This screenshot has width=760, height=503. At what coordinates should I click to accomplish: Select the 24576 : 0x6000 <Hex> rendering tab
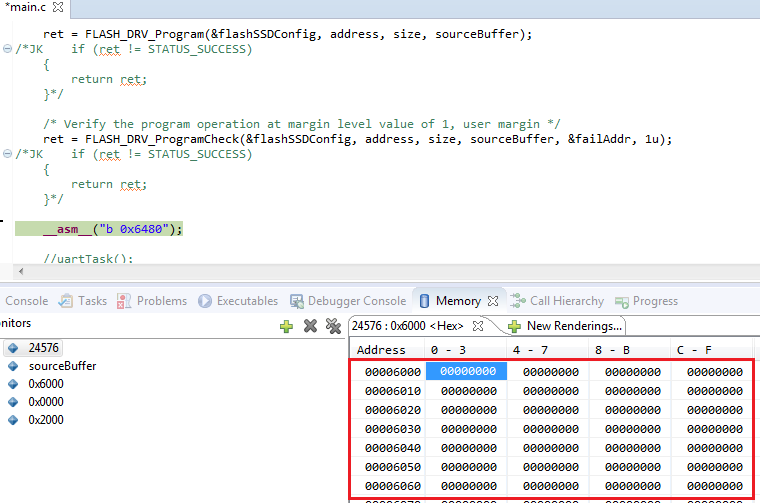[x=407, y=326]
